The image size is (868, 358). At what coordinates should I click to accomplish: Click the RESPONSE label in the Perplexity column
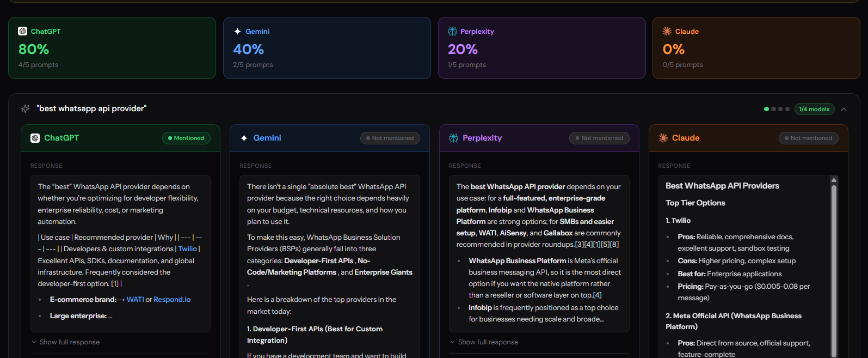(x=465, y=166)
